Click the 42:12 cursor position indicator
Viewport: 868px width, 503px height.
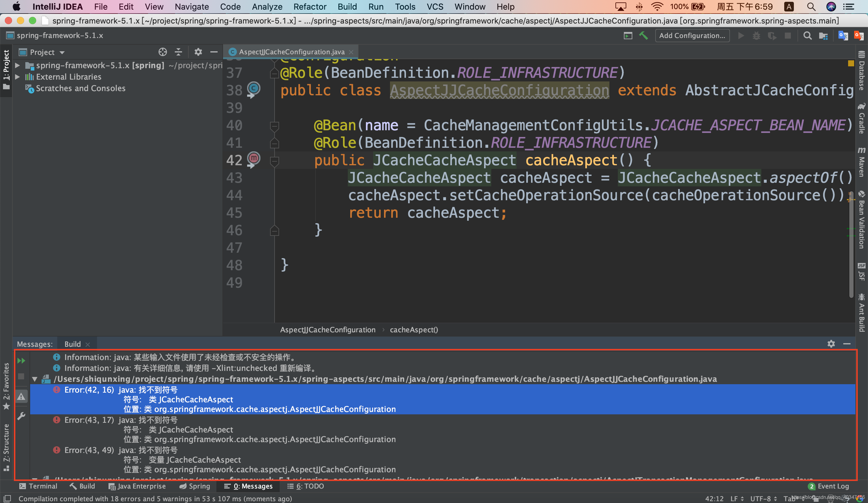coord(714,498)
